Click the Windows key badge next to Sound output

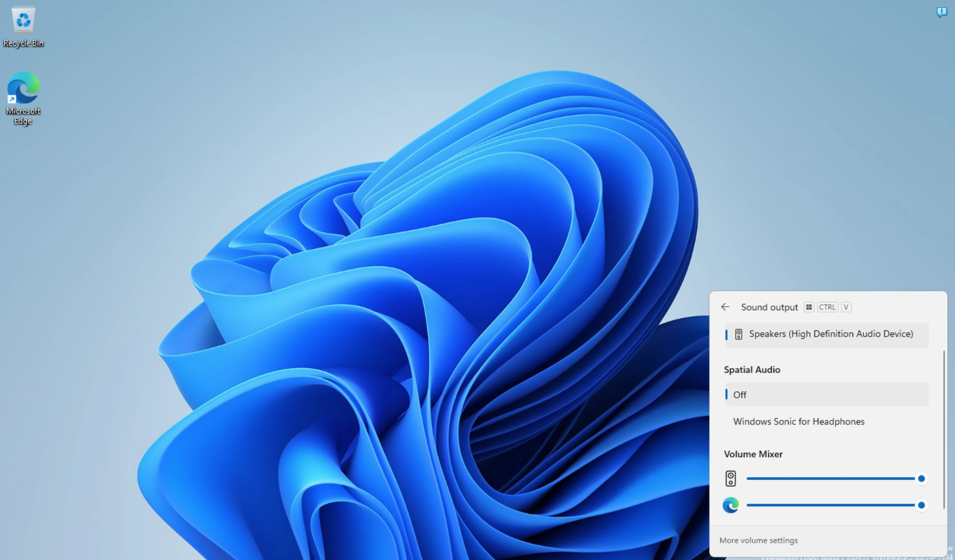pos(809,307)
